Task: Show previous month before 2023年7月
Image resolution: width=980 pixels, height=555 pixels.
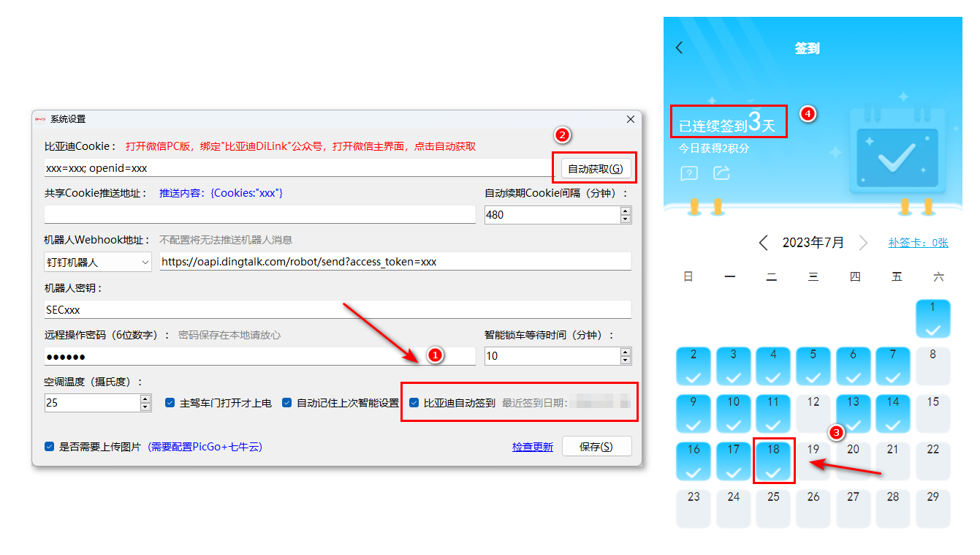Action: coord(763,243)
